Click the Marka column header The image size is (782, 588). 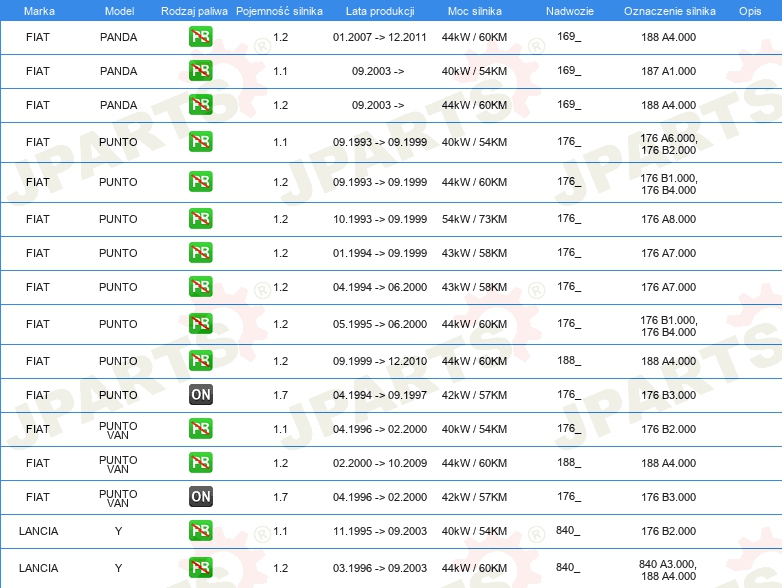pyautogui.click(x=39, y=11)
